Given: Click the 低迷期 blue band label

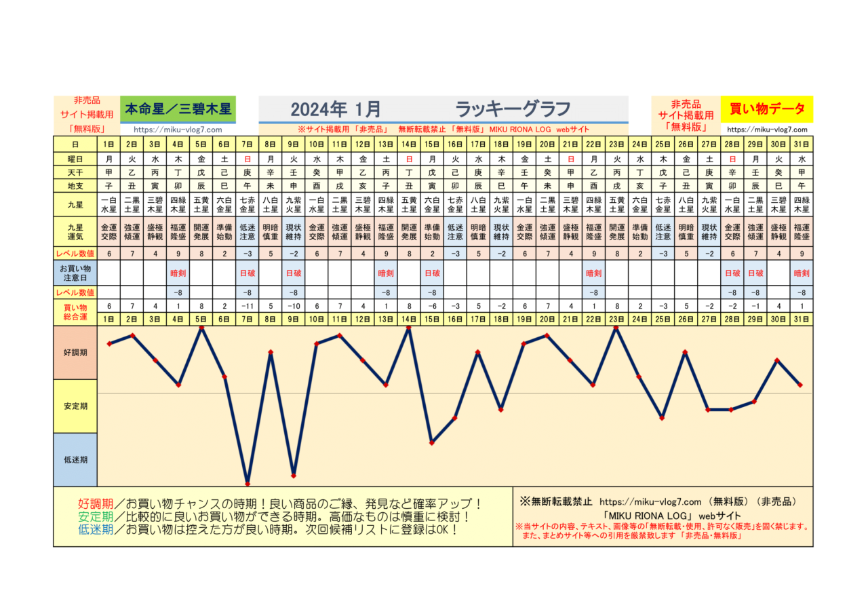Looking at the screenshot, I should click(75, 459).
